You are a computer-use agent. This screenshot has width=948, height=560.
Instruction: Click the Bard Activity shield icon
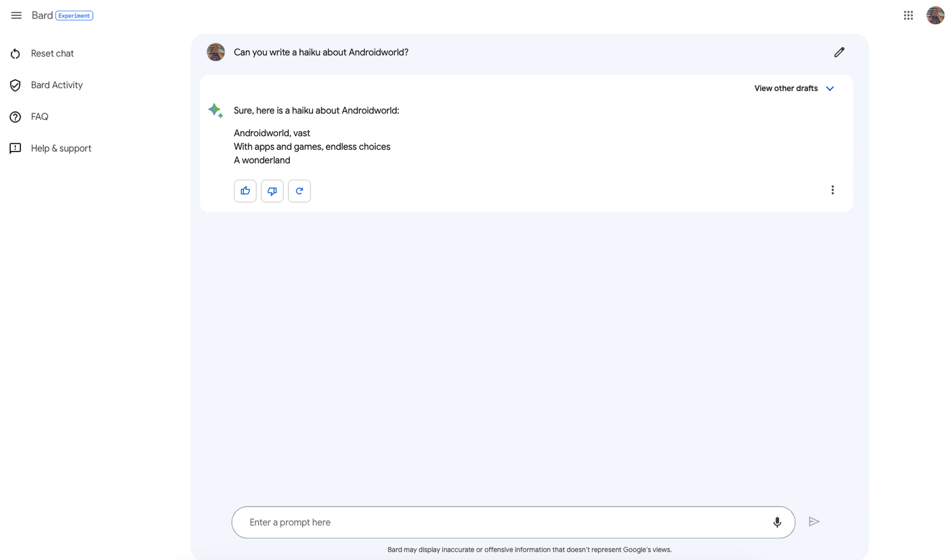coord(15,85)
